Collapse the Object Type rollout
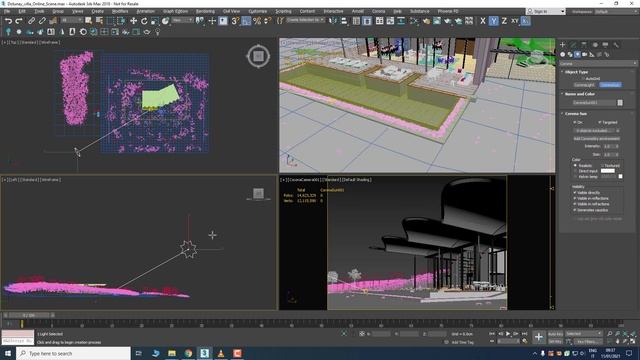The image size is (640, 360). coord(576,72)
